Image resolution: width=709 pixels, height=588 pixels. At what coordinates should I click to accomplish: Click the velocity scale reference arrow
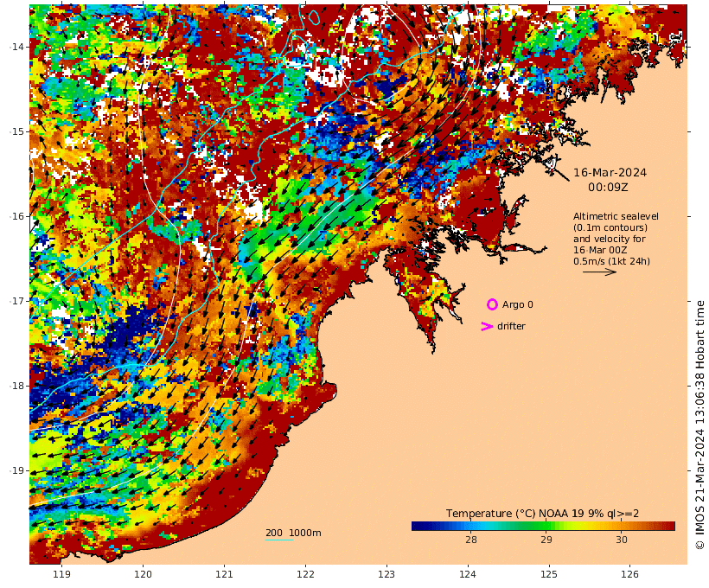[x=599, y=272]
